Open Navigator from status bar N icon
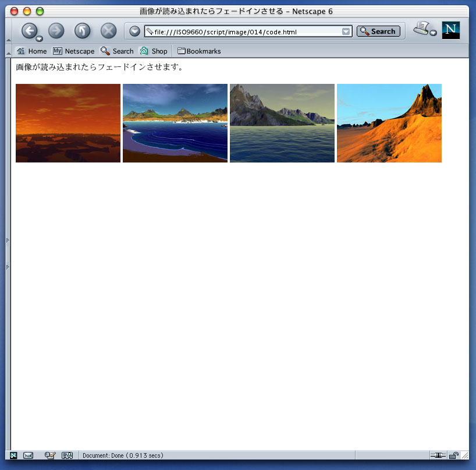Image resolution: width=476 pixels, height=470 pixels. click(13, 455)
